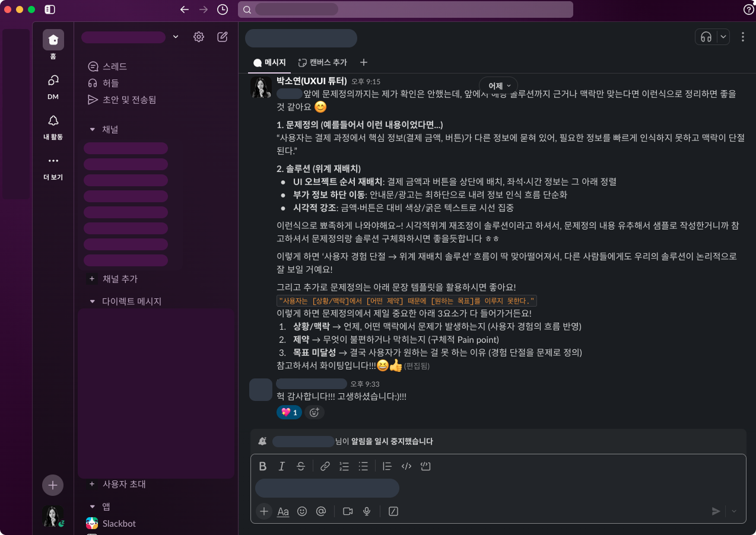This screenshot has height=535, width=756.
Task: Click the 오후 9:33 timestamp
Action: [365, 384]
